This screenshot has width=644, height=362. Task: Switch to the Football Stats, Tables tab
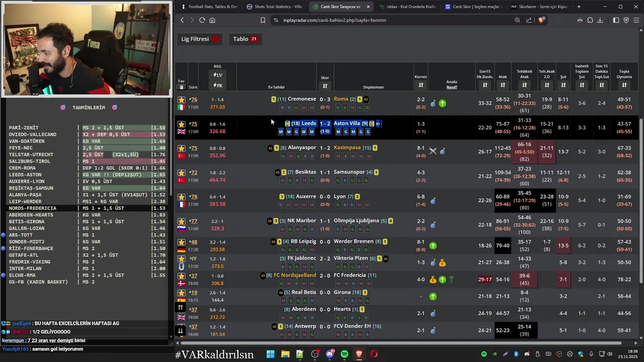[208, 7]
